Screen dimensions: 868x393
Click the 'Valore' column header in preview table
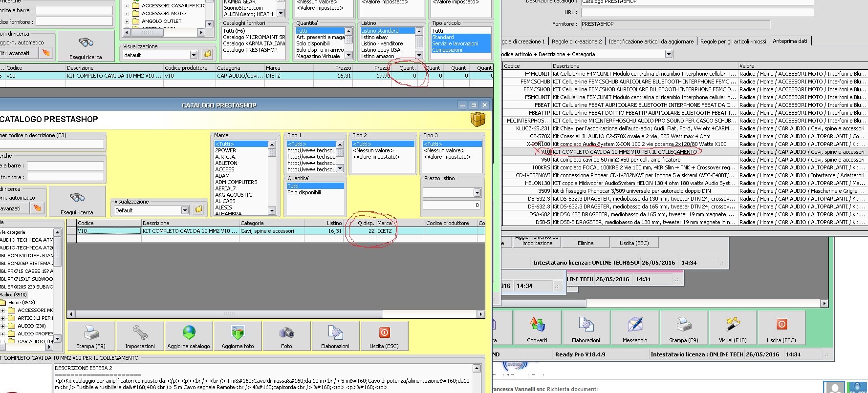point(802,66)
